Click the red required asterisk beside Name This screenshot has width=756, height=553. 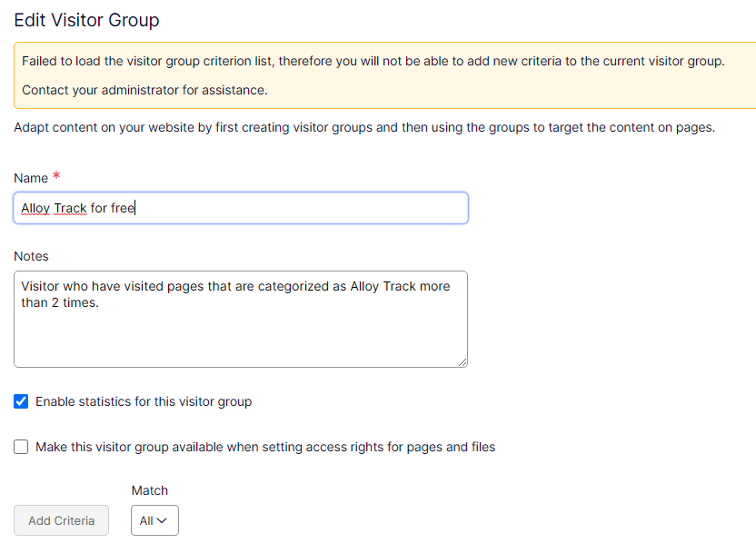coord(56,176)
